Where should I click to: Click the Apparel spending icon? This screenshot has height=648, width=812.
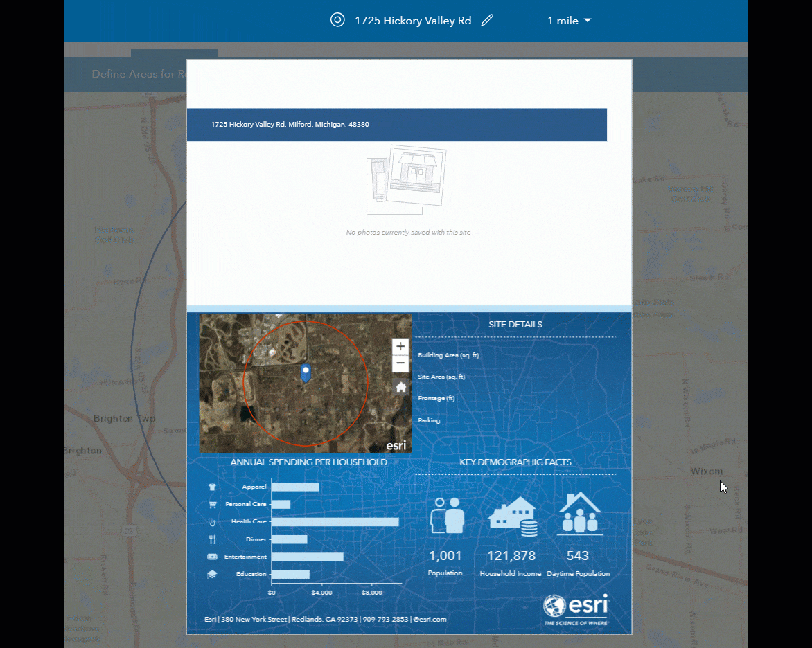(x=213, y=486)
